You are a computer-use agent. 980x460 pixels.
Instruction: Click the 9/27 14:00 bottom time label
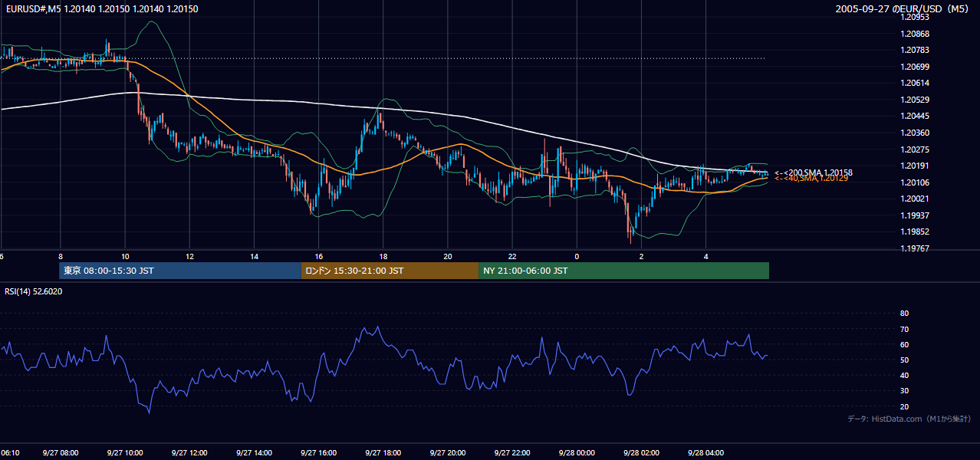tap(254, 453)
